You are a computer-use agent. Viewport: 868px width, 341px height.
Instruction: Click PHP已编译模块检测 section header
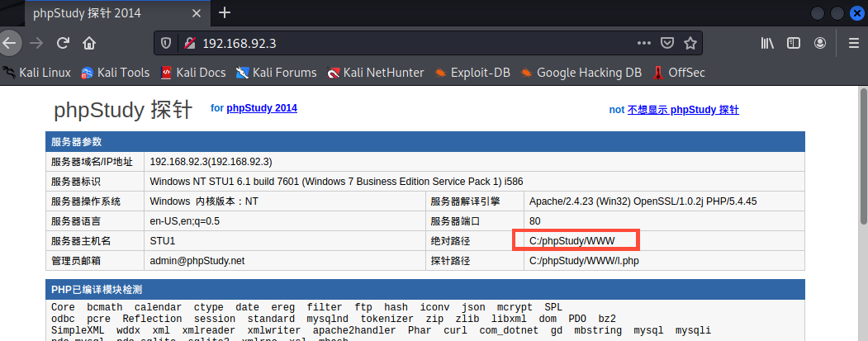coord(425,290)
